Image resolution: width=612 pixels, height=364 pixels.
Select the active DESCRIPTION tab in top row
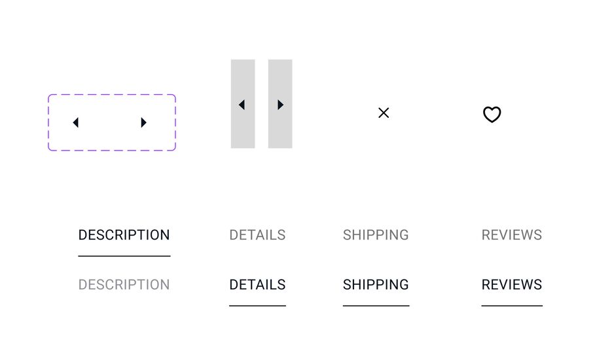pyautogui.click(x=124, y=235)
